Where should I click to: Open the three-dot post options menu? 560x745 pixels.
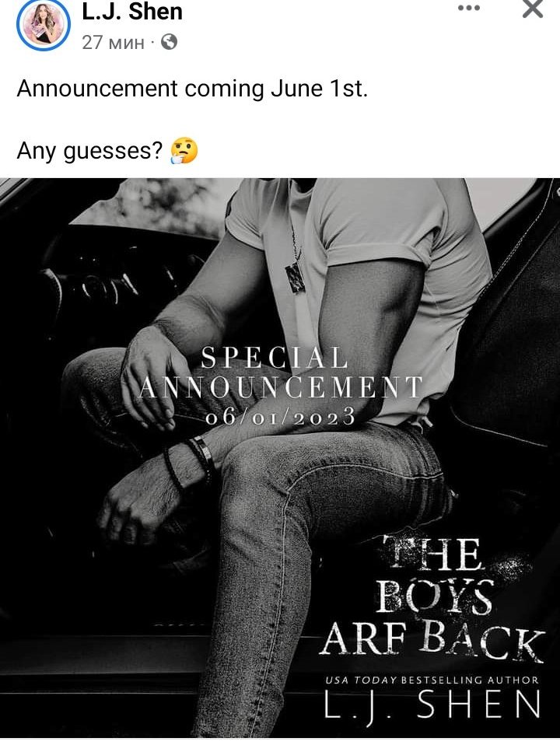[x=469, y=8]
